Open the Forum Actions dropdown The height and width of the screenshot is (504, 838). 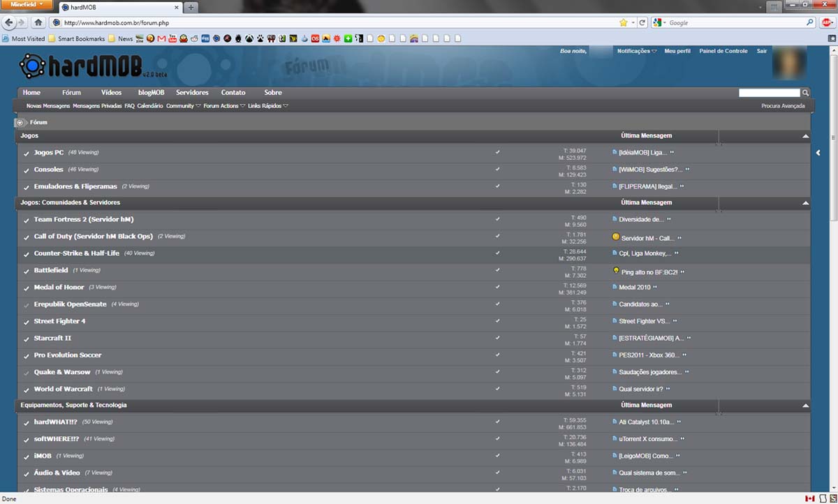point(224,106)
